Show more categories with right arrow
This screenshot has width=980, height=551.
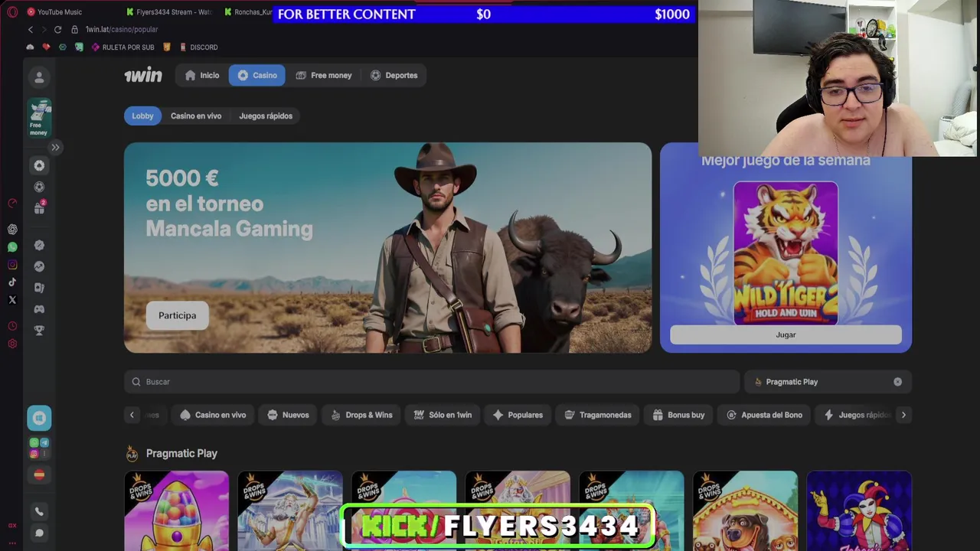903,415
